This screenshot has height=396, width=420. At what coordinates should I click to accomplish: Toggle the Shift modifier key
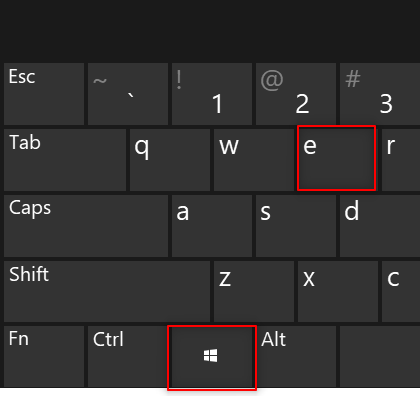pos(107,291)
